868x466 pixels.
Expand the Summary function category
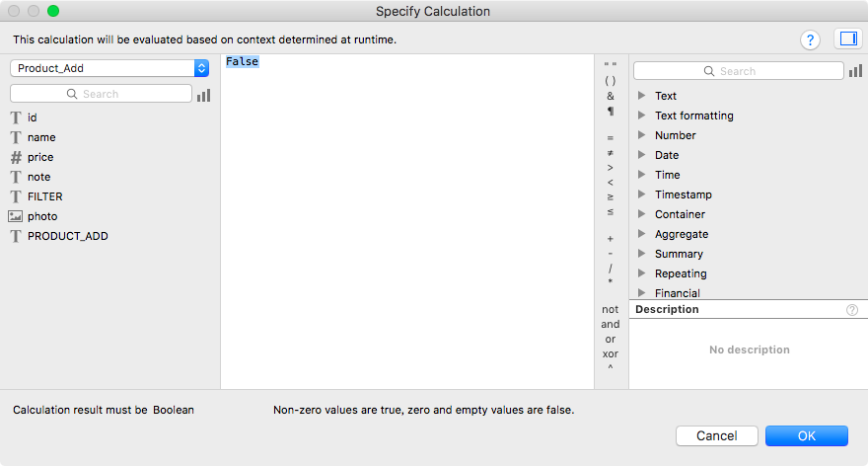click(x=641, y=253)
